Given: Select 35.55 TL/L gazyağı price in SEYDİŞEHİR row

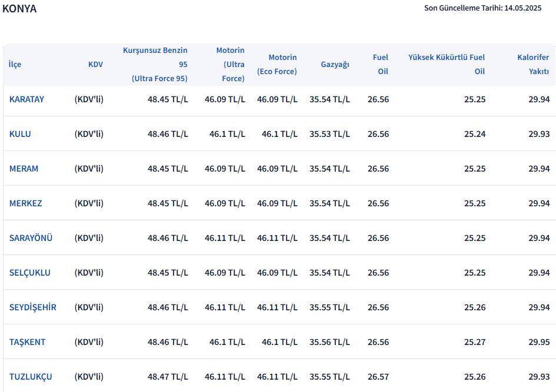Looking at the screenshot, I should [329, 308].
